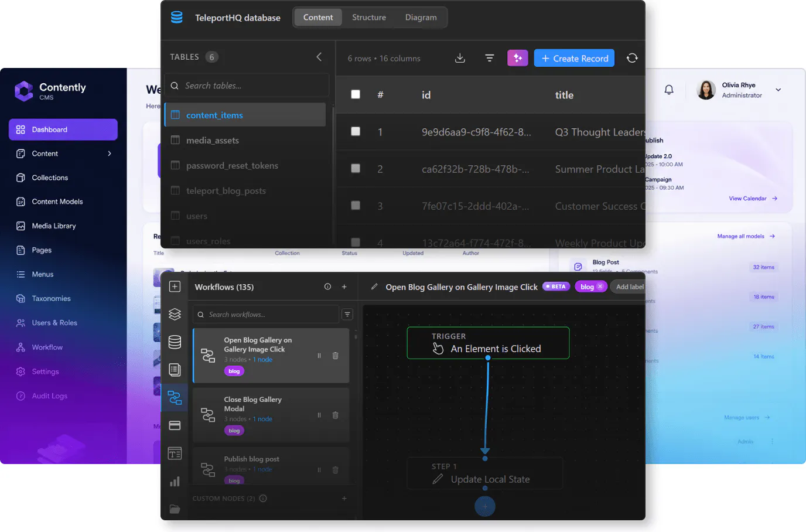Check the row 3 checkbox

click(x=356, y=205)
